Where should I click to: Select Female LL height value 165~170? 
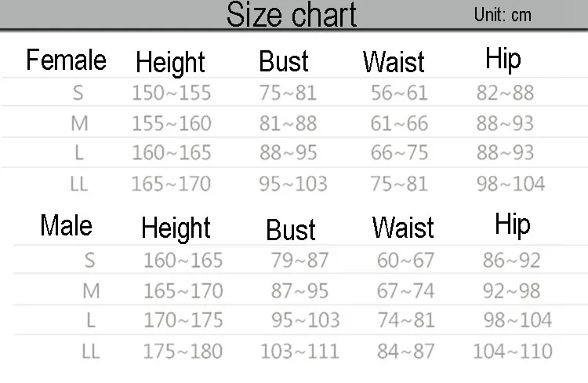coord(171,184)
